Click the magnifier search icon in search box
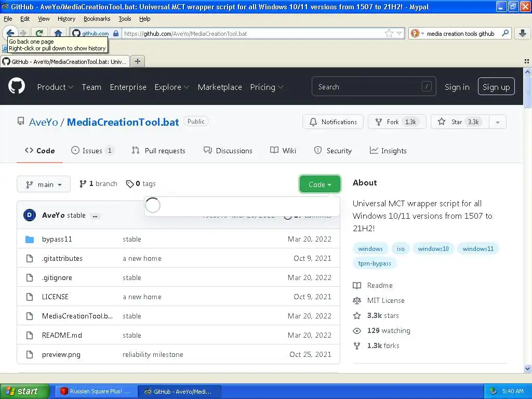Image resolution: width=532 pixels, height=399 pixels. coord(505,33)
